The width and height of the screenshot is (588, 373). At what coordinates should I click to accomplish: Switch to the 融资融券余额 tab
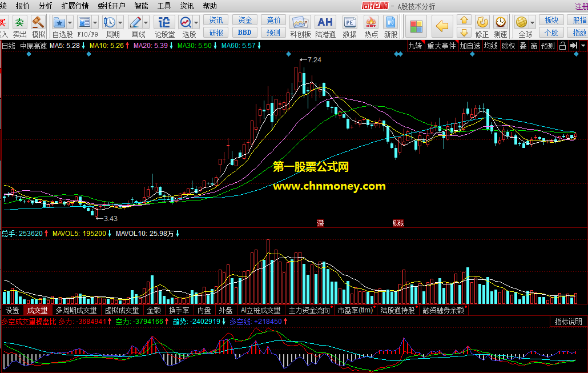click(444, 310)
